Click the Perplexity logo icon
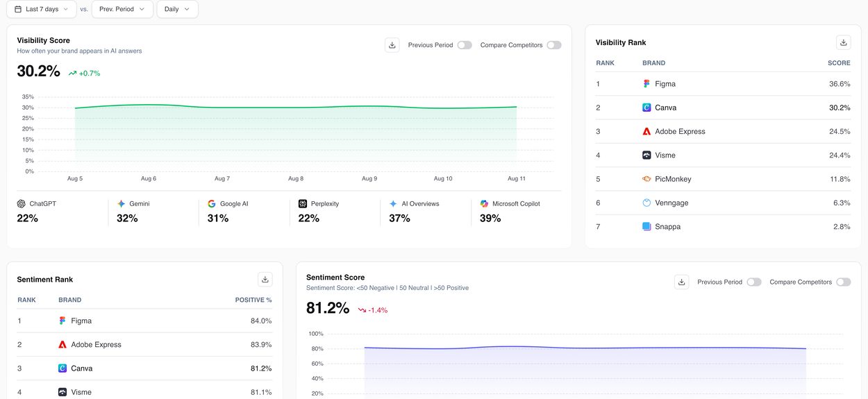The width and height of the screenshot is (868, 399). (303, 204)
